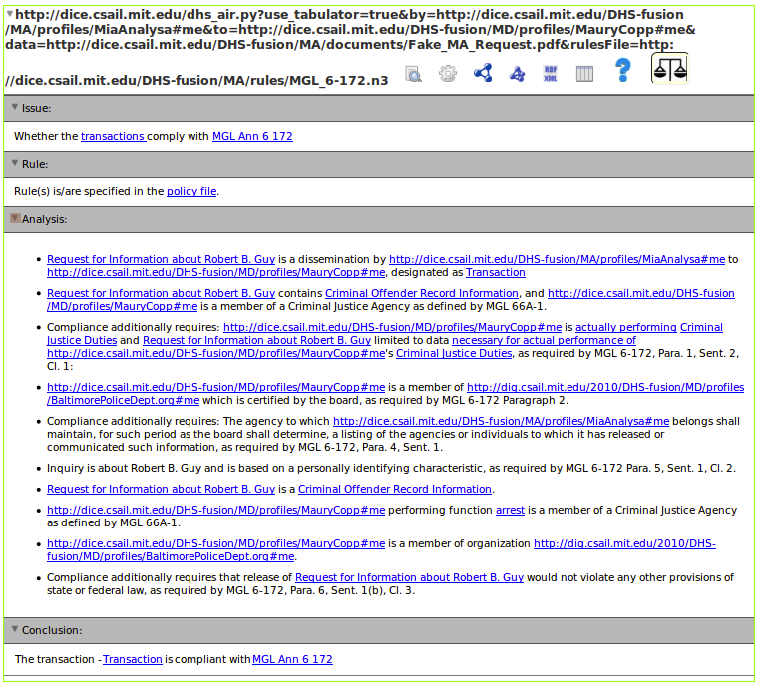Viewport: 760px width, 689px height.
Task: Open 'MGL Ann 6 172' link in Conclusion
Action: pos(292,659)
